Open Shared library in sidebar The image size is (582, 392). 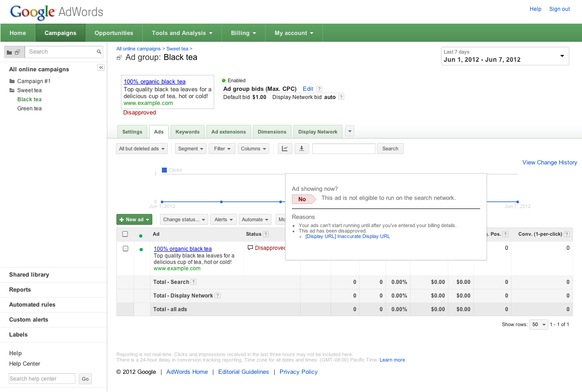click(29, 275)
